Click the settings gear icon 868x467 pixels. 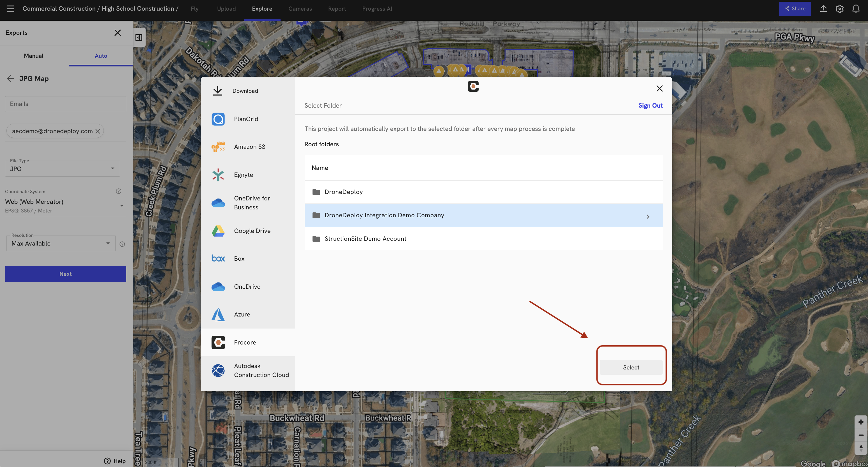click(839, 9)
